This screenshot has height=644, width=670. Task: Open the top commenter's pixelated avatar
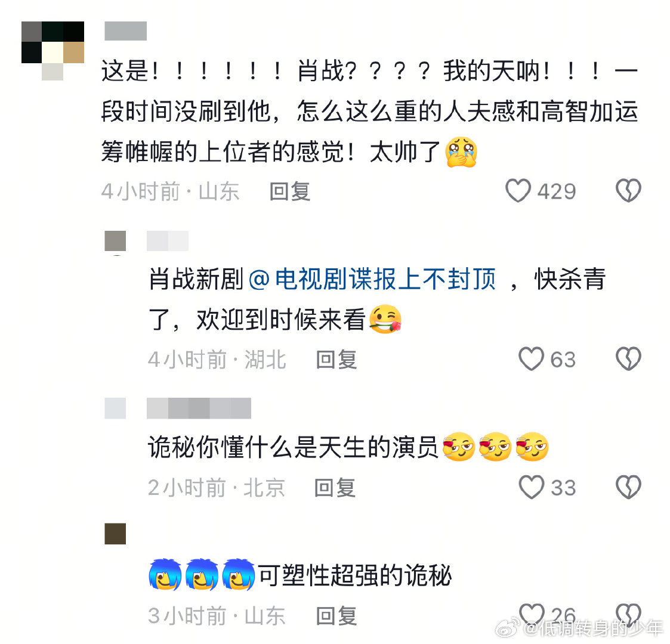pos(53,51)
